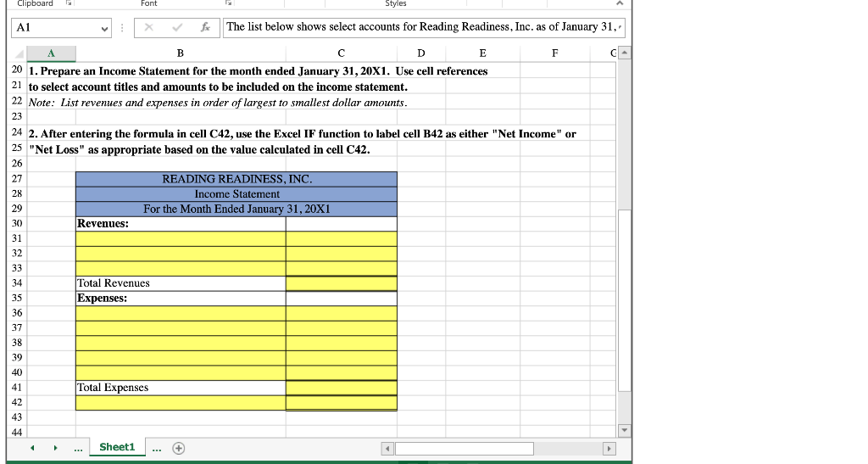Click the 'Income Statement' title cell
Viewport: 868px width, 464px height.
[236, 193]
